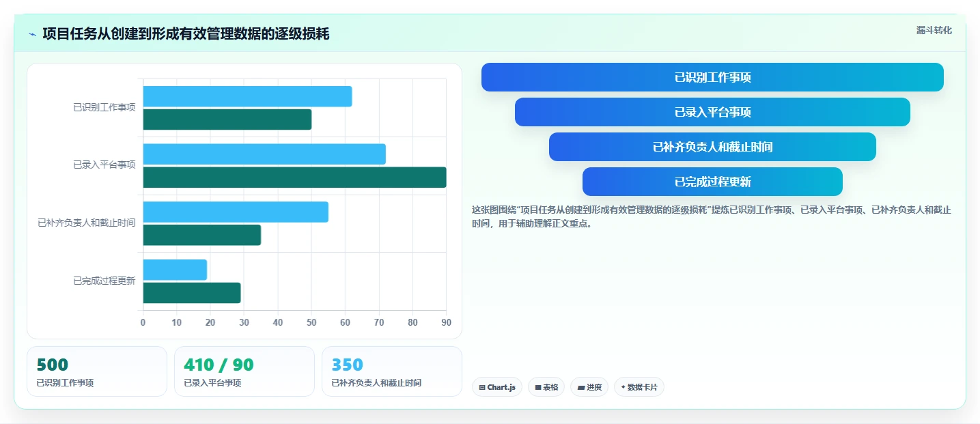Viewport: 980px width, 424px height.
Task: Click the dark green bar for 已识别工作事项
Action: [x=227, y=119]
